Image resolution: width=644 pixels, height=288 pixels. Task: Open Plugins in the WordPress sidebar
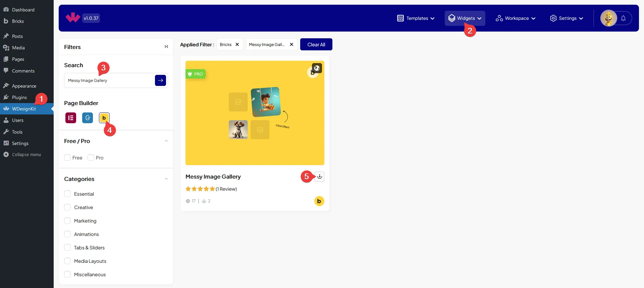[19, 98]
